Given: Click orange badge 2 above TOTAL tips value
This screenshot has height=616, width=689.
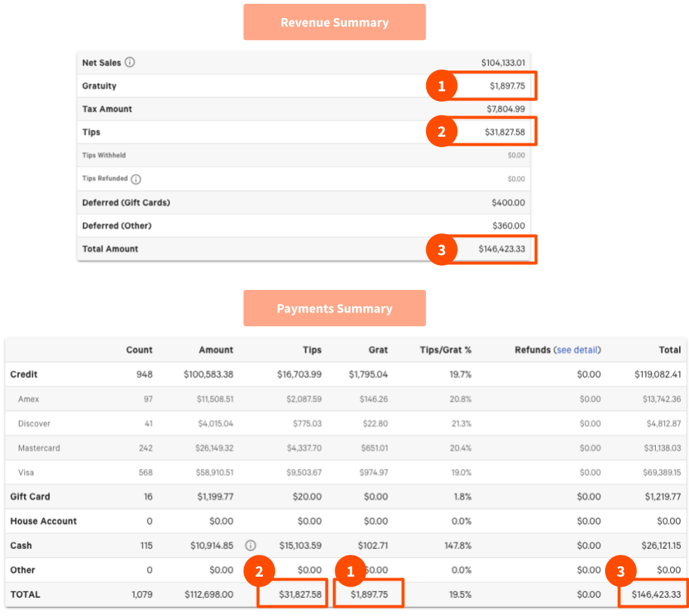Looking at the screenshot, I should pos(260,571).
